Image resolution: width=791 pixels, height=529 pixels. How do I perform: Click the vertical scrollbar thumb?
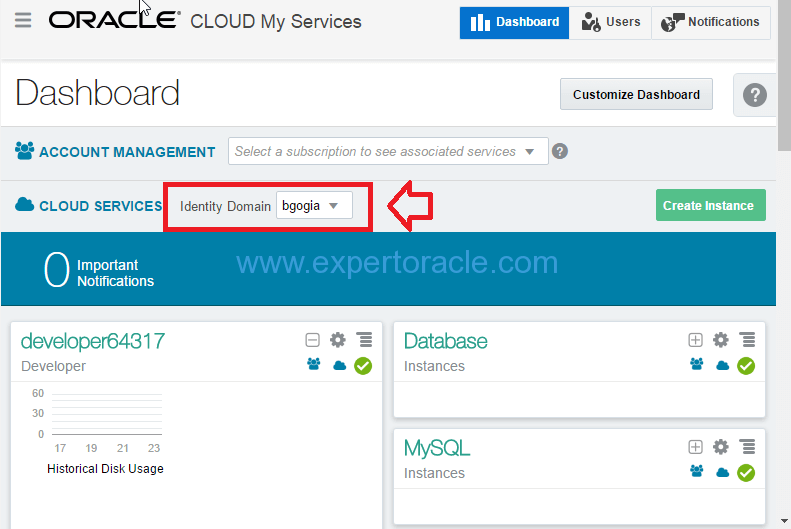click(x=784, y=76)
